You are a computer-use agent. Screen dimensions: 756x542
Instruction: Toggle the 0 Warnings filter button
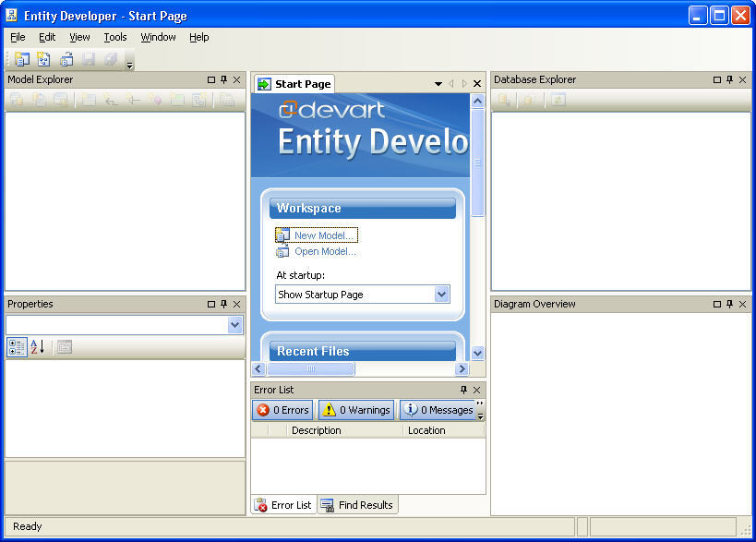click(x=356, y=410)
